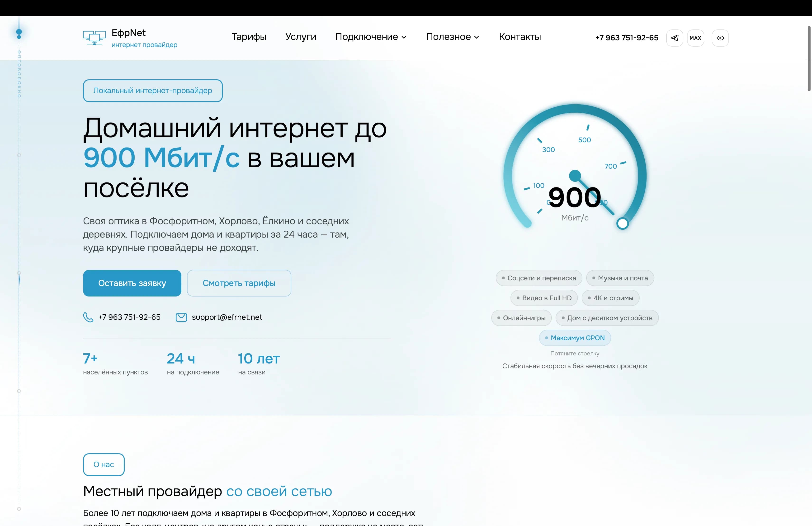Viewport: 812px width, 526px height.
Task: Select the 4К и стримы chip
Action: [610, 298]
